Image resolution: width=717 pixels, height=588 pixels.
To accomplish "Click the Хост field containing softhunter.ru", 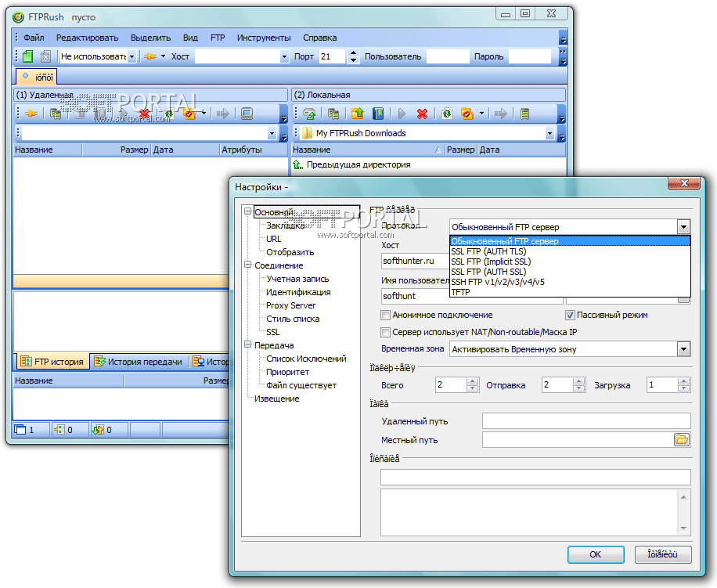I will pos(415,261).
